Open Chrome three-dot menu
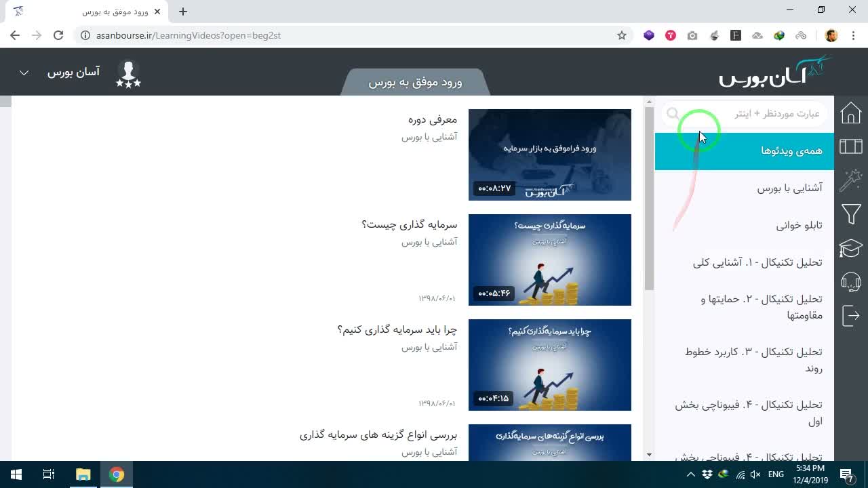This screenshot has width=868, height=488. click(852, 35)
